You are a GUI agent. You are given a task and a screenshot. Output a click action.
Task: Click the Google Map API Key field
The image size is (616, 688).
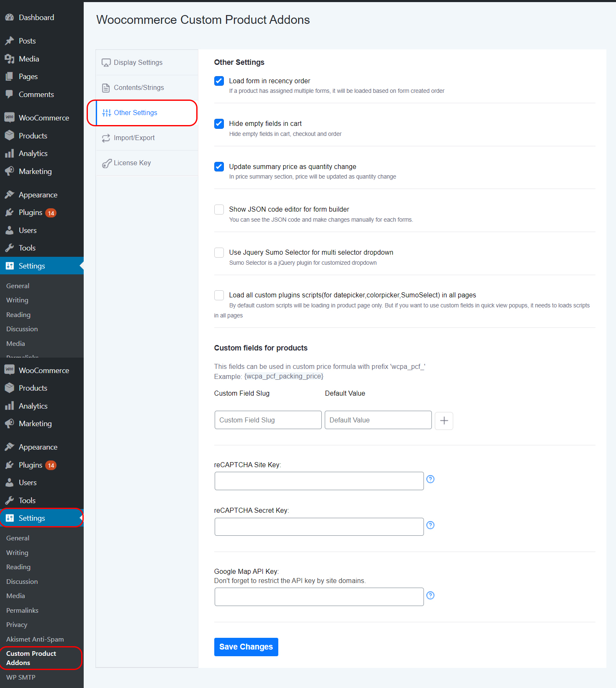pyautogui.click(x=319, y=597)
